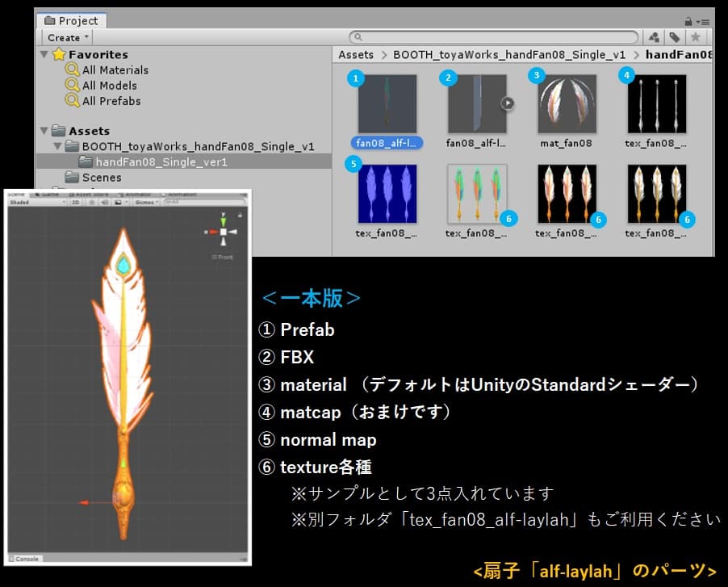Select the fan08 prefab asset thumbnail
Screen dimensions: 728x587
387,104
